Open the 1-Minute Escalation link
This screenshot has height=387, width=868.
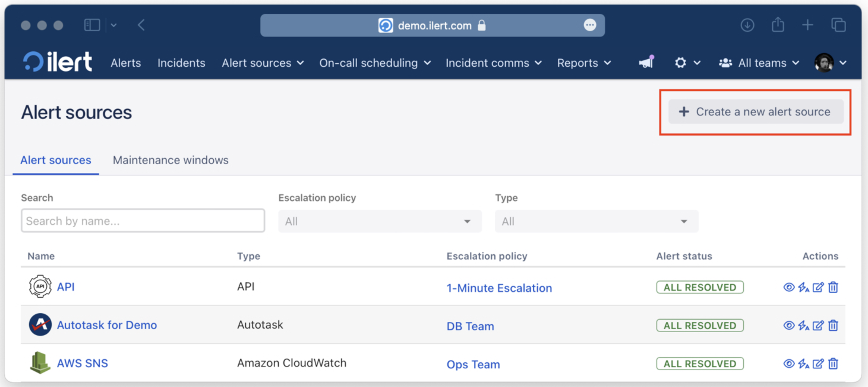499,288
